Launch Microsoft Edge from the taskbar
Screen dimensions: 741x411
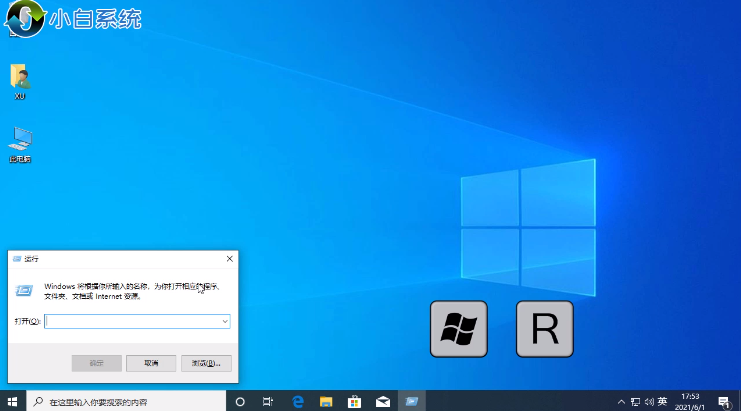pyautogui.click(x=297, y=402)
